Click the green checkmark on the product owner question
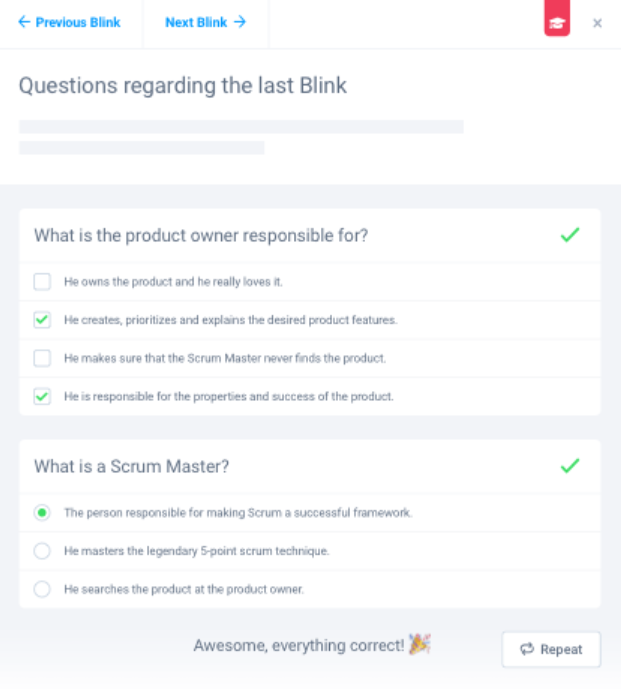The height and width of the screenshot is (689, 621). 570,236
